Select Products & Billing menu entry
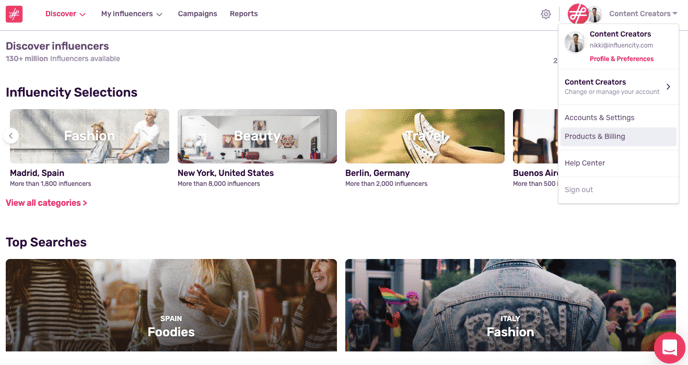Viewport: 688px width, 365px height. [x=618, y=136]
